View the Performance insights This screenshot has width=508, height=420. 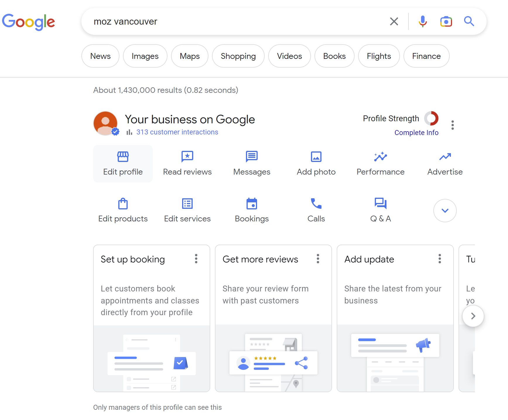click(x=380, y=163)
